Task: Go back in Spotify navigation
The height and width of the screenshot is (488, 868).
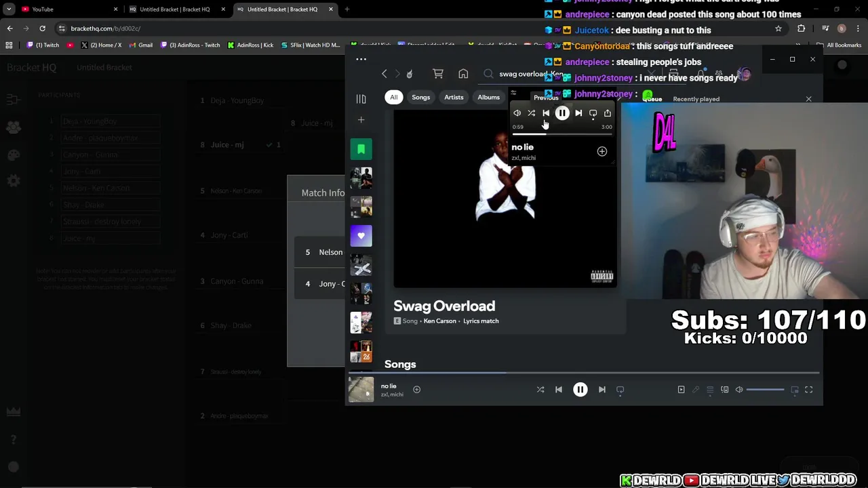Action: (384, 74)
